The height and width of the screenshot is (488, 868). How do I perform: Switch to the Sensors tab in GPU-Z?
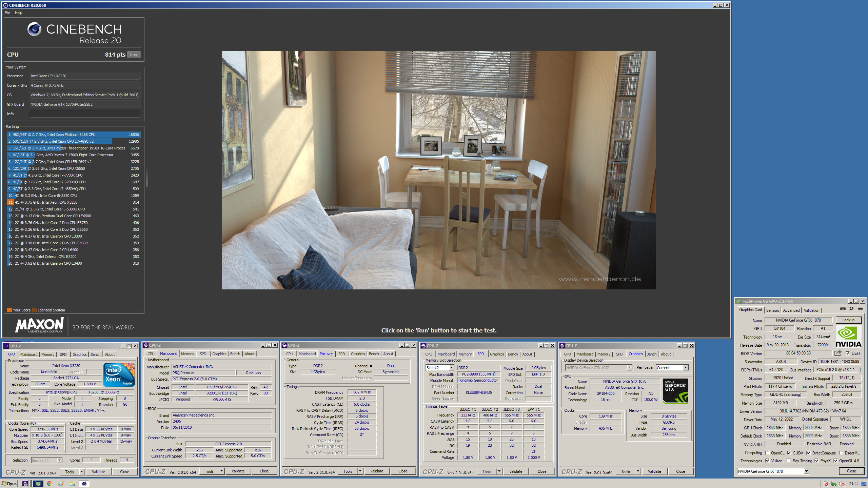[x=772, y=310]
